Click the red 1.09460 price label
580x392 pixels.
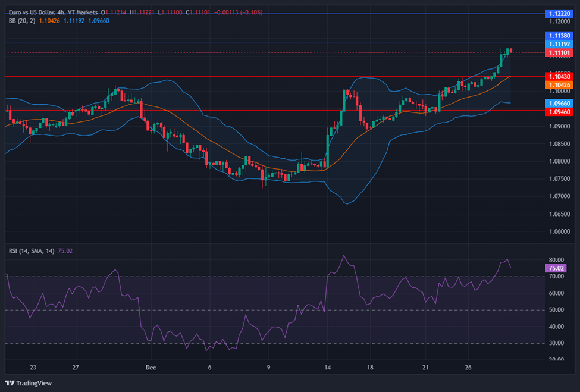click(x=558, y=111)
